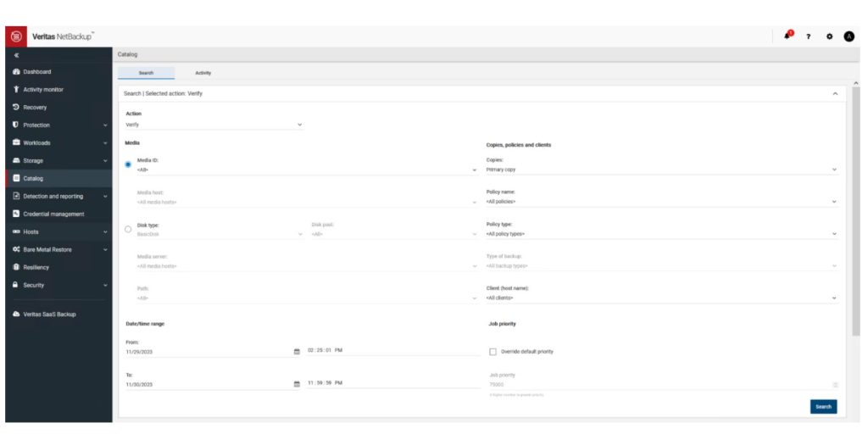Click the Dashboard gauge icon
The height and width of the screenshot is (434, 868).
[x=16, y=72]
